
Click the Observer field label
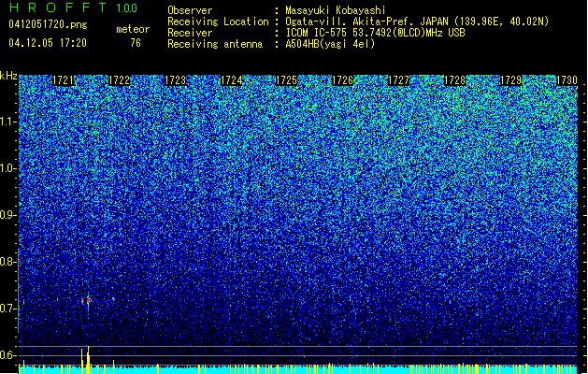(190, 10)
